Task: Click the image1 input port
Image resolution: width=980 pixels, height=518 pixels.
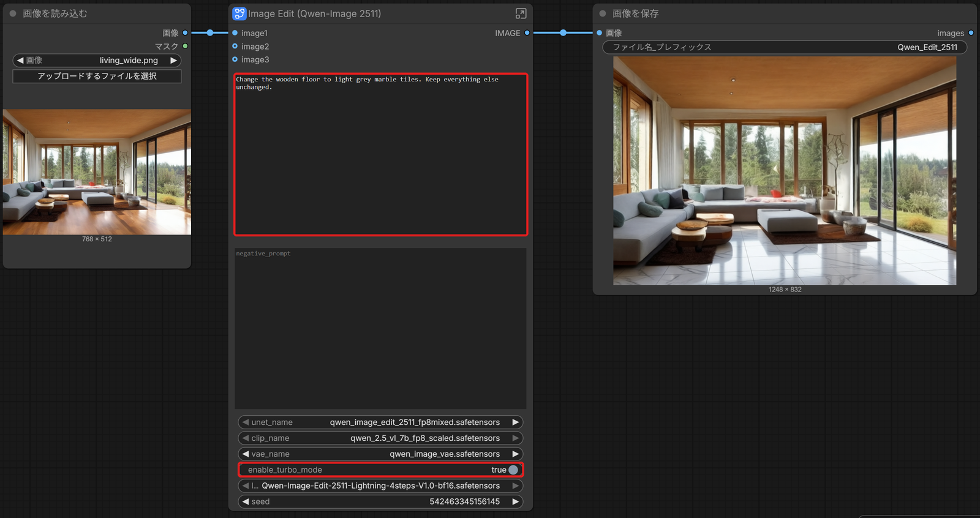Action: pyautogui.click(x=235, y=33)
